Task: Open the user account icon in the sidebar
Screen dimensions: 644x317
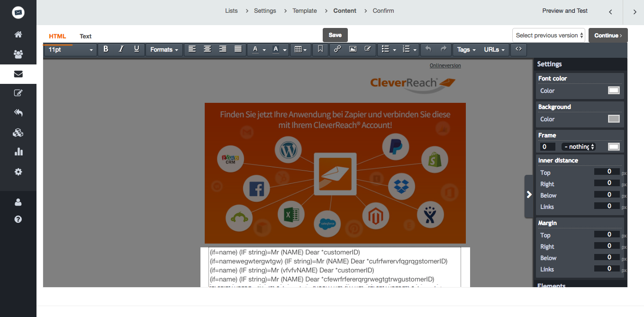Action: tap(18, 202)
